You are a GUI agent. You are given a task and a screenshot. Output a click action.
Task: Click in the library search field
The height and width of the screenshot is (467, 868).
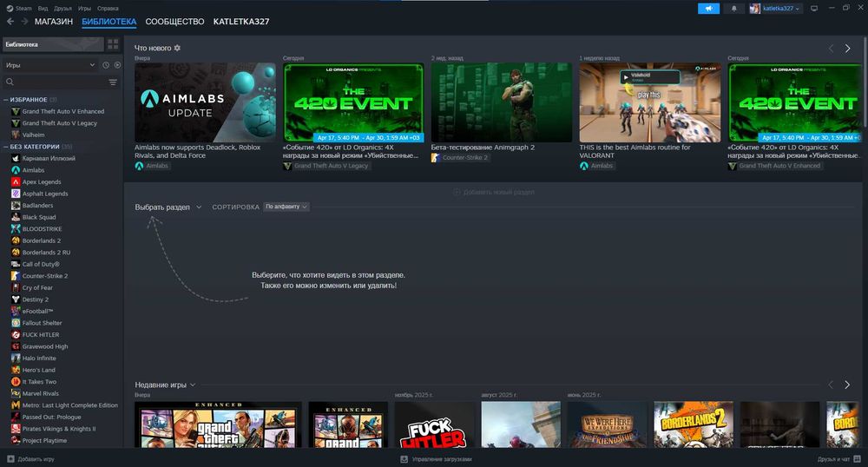tap(60, 82)
